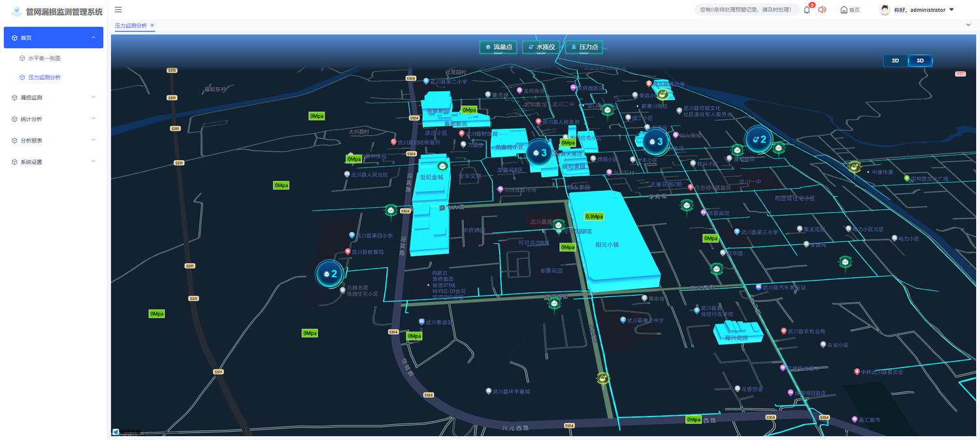Screen dimensions: 980x440
Task: Select 水平衡一张图 in the sidebar
Action: pyautogui.click(x=44, y=58)
